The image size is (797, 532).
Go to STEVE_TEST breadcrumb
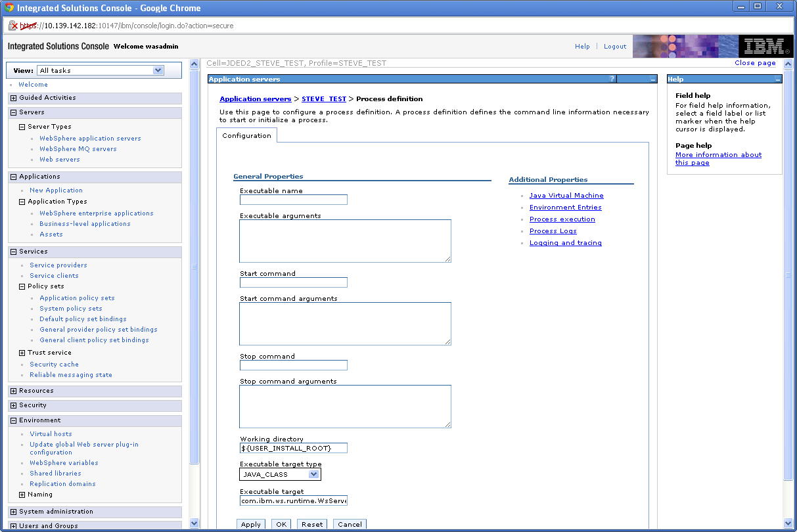point(323,99)
